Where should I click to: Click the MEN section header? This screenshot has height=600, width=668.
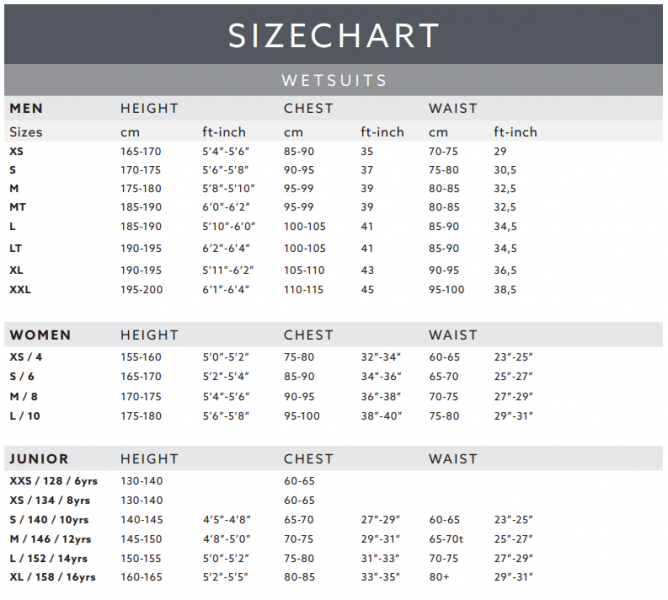click(26, 108)
